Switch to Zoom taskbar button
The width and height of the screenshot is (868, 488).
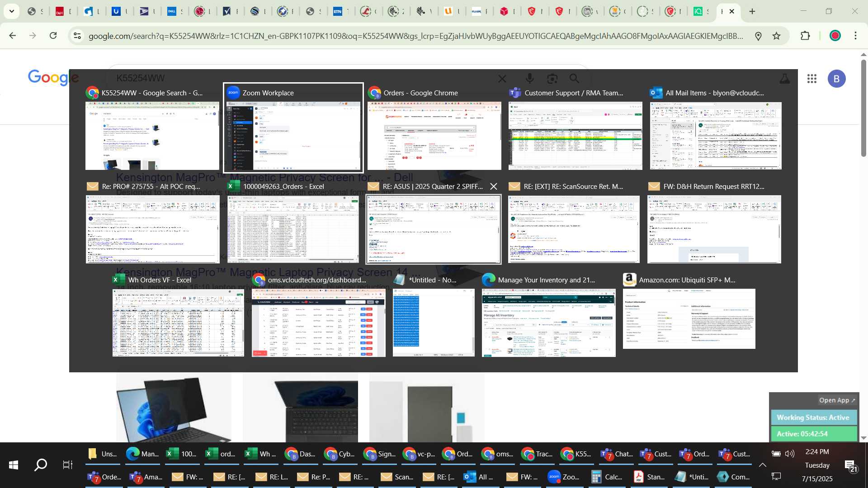point(564,477)
